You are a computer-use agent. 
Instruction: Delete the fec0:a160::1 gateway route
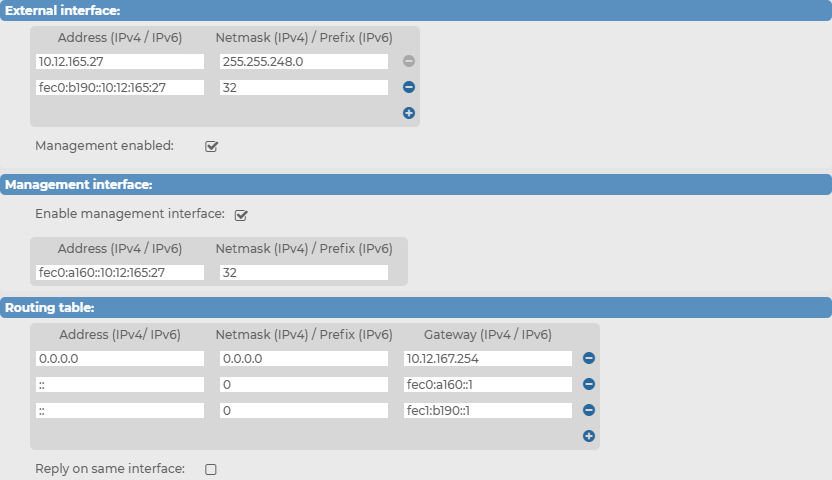588,384
